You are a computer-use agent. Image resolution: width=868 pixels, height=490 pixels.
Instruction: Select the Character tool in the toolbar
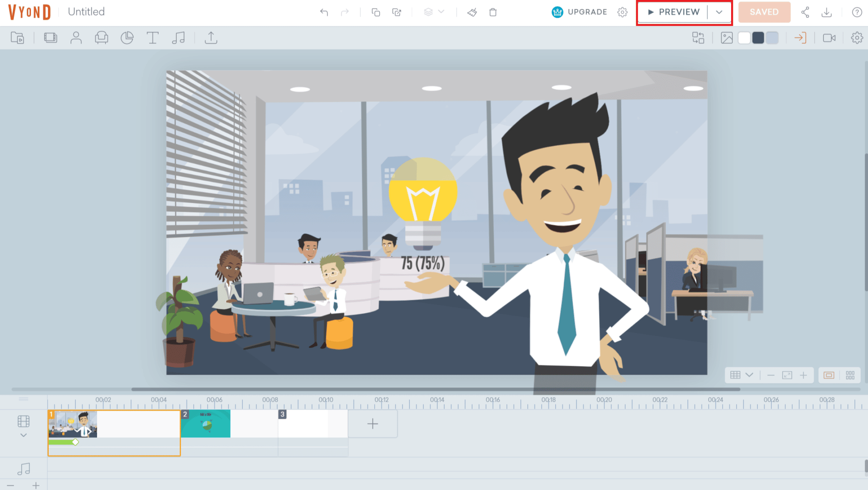click(76, 38)
